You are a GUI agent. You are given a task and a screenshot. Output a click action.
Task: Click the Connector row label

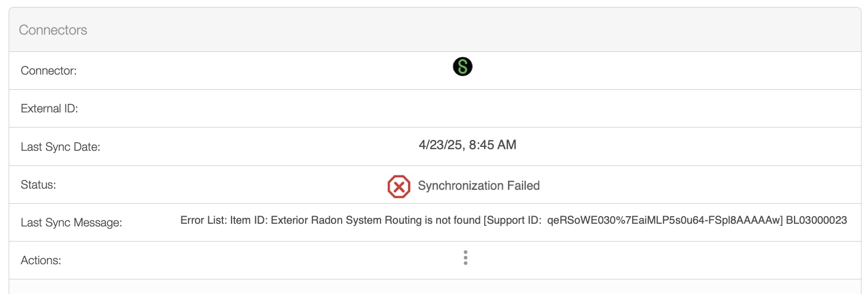[49, 71]
